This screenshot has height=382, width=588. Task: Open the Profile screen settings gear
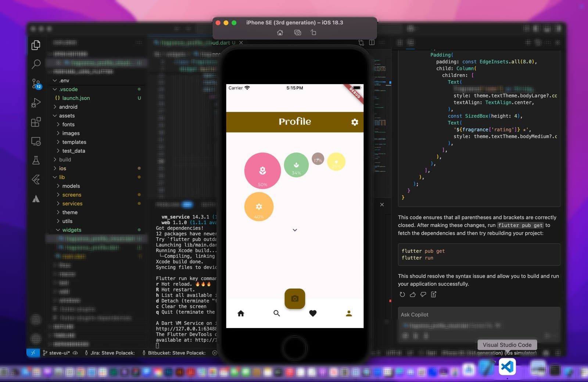coord(354,122)
